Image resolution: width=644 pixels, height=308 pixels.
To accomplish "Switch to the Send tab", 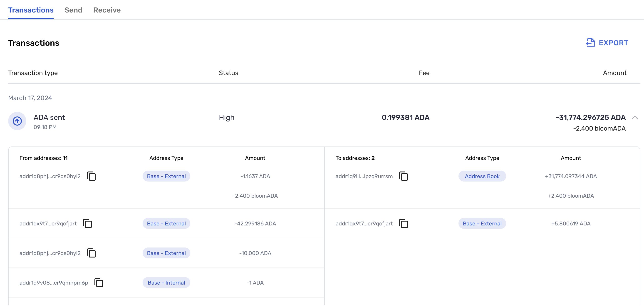I will 73,10.
